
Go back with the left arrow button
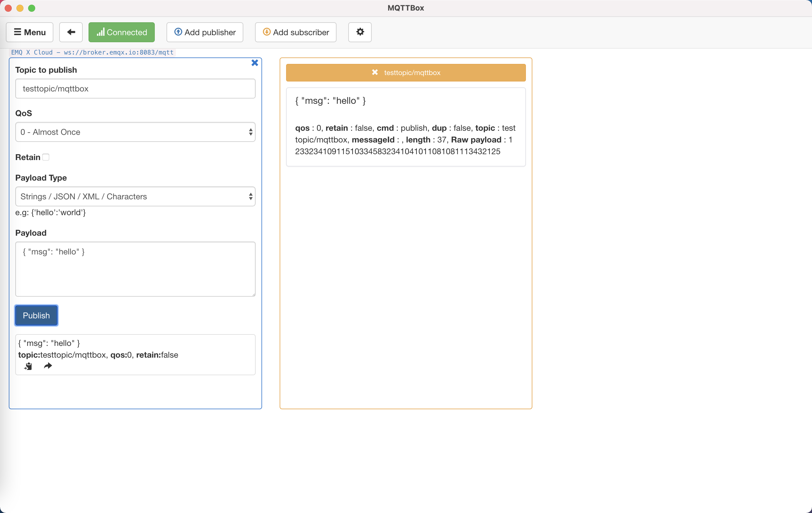point(71,32)
